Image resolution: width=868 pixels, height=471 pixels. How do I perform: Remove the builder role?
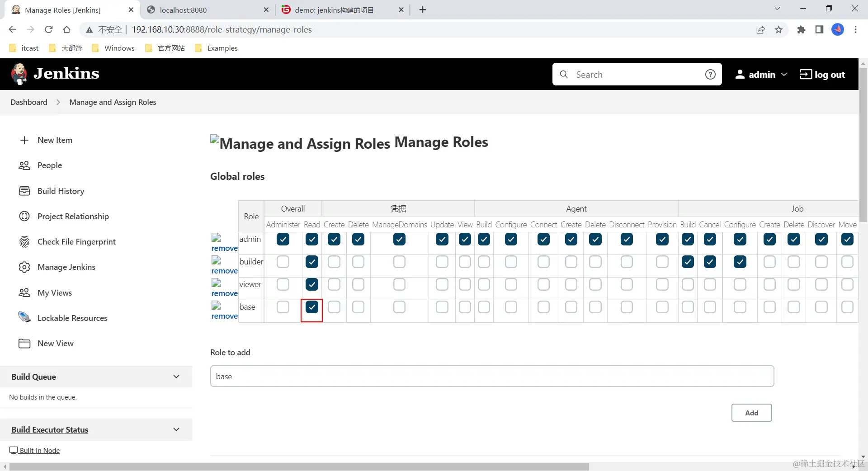pos(224,271)
